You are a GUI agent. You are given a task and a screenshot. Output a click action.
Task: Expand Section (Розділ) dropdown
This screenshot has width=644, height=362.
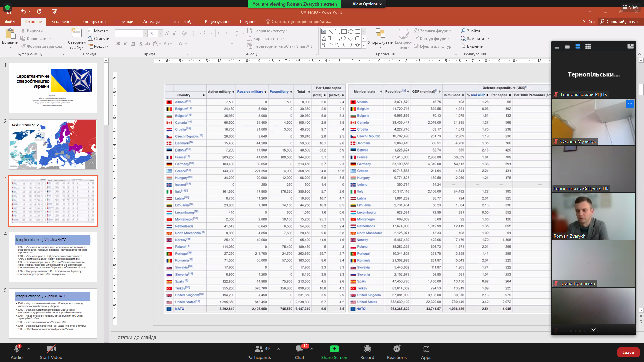point(99,46)
